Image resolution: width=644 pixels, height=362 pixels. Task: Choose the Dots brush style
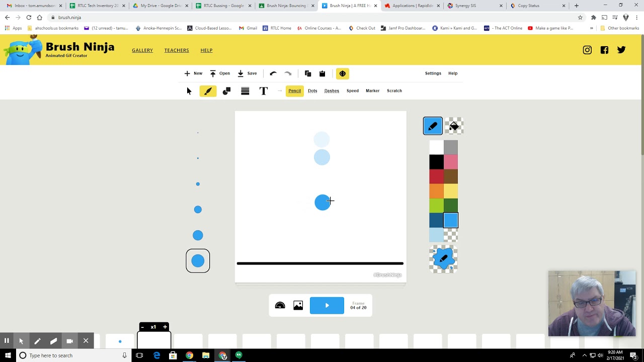tap(312, 91)
